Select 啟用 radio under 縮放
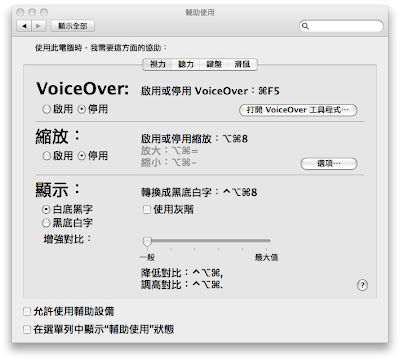Screen dimensions: 400x360 (47, 156)
